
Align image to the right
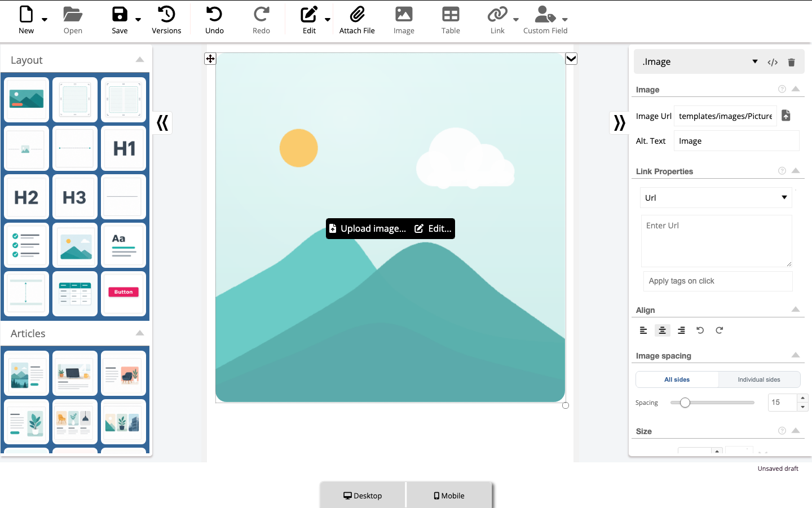coord(682,330)
